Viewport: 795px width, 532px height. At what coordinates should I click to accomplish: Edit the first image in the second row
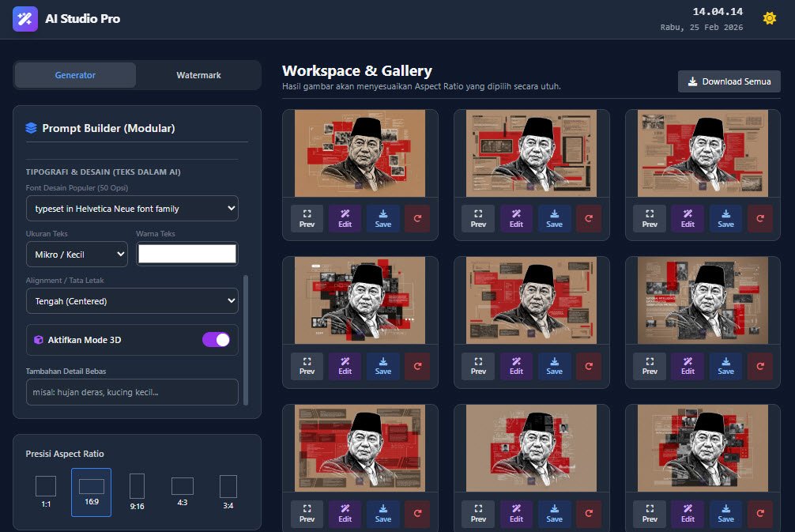pos(345,366)
